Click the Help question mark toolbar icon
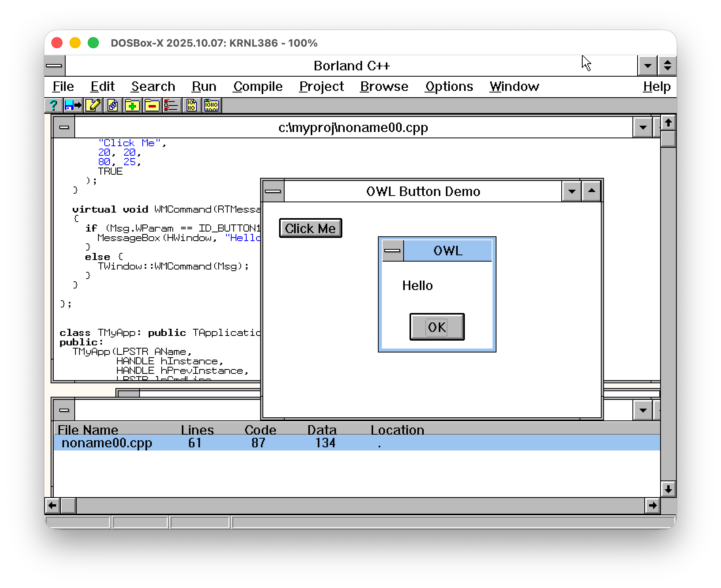Viewport: 721px width, 588px height. (x=53, y=106)
